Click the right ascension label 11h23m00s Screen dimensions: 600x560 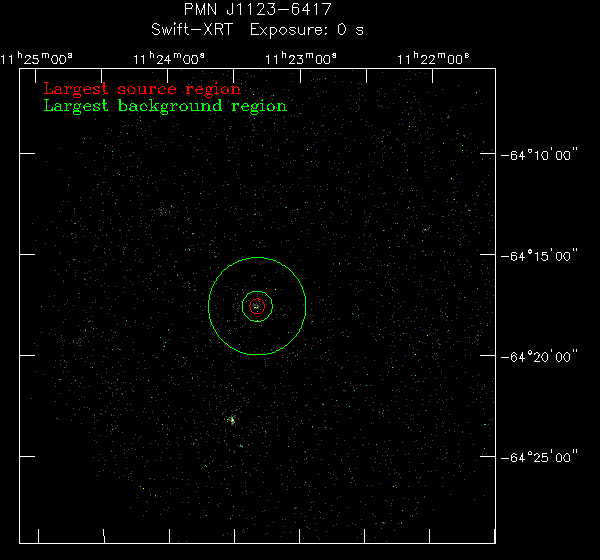pos(301,59)
